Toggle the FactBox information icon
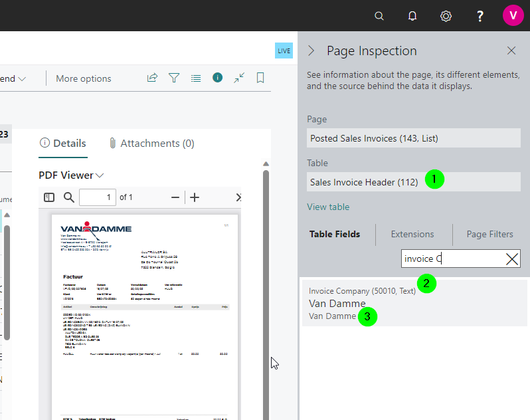 [217, 78]
